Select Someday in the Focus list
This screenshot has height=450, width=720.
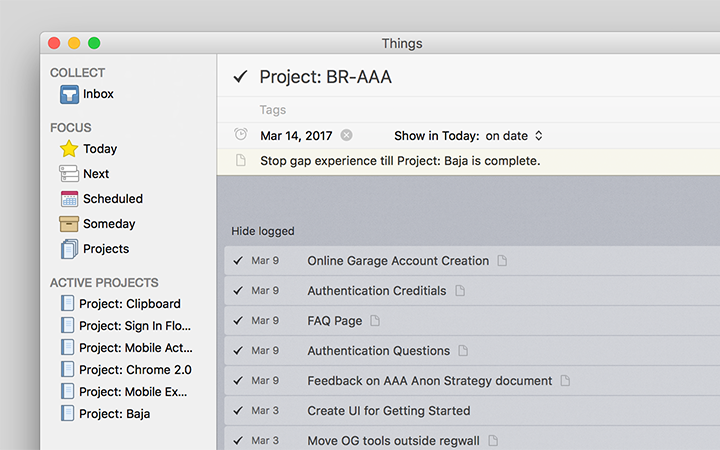coord(109,224)
